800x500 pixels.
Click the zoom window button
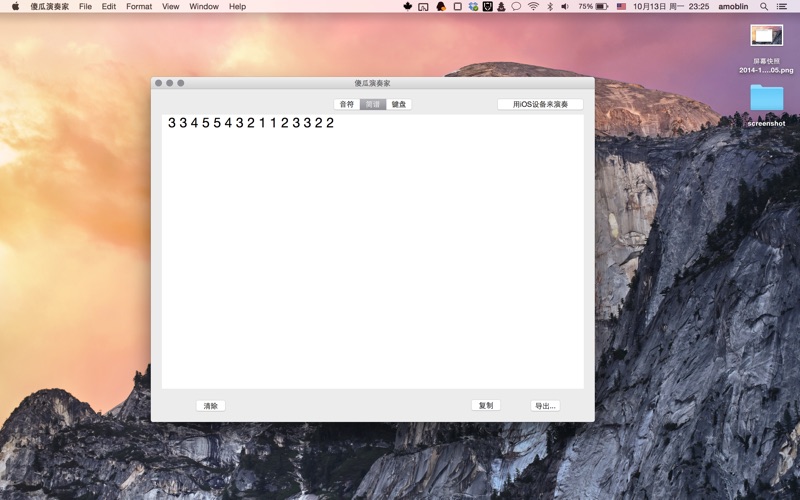tap(181, 83)
